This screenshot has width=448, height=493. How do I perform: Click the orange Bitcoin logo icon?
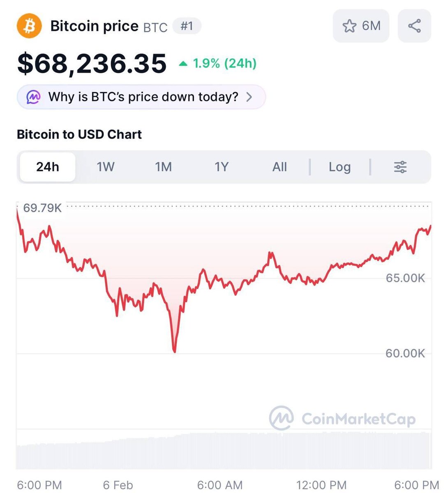[x=29, y=26]
